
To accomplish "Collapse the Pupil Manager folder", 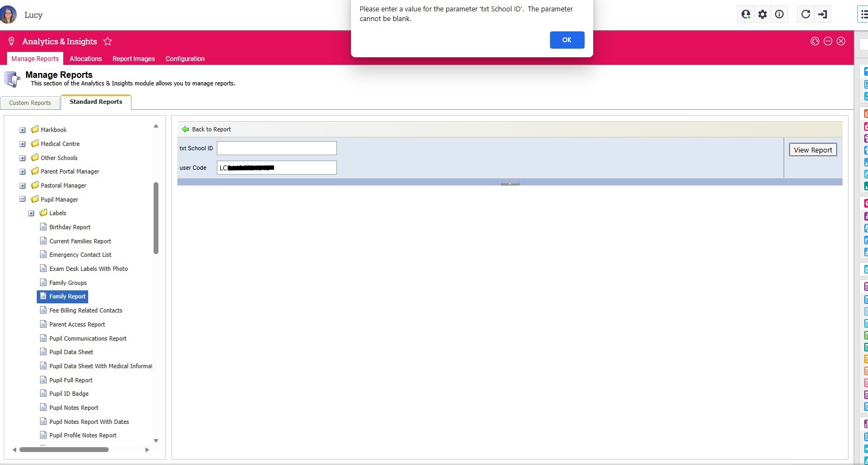I will pos(23,200).
